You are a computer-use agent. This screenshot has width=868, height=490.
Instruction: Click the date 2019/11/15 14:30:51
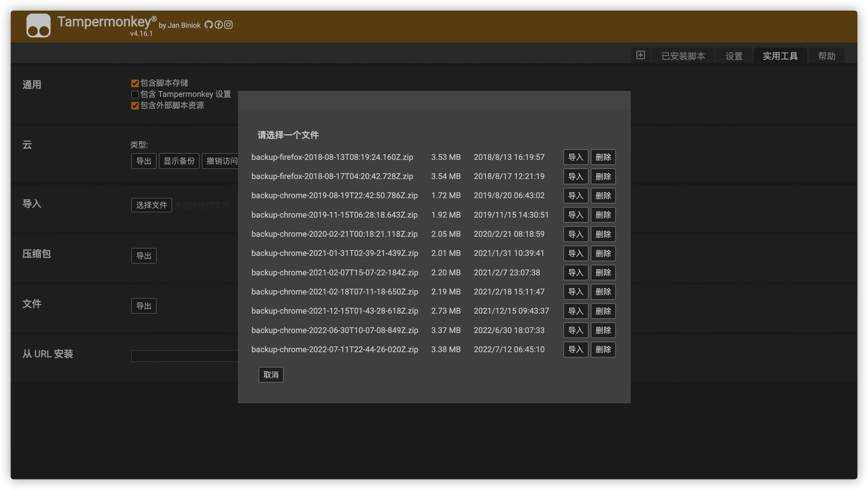tap(511, 215)
